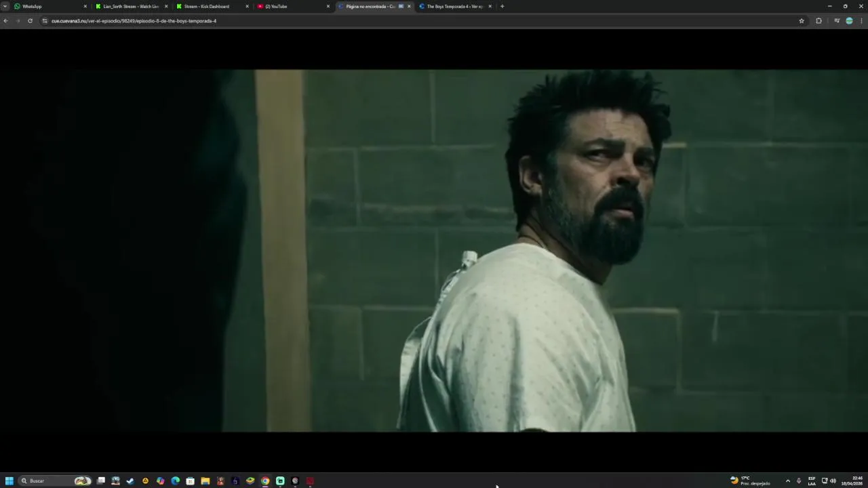Open the media control button
The image size is (868, 488).
coord(837,21)
